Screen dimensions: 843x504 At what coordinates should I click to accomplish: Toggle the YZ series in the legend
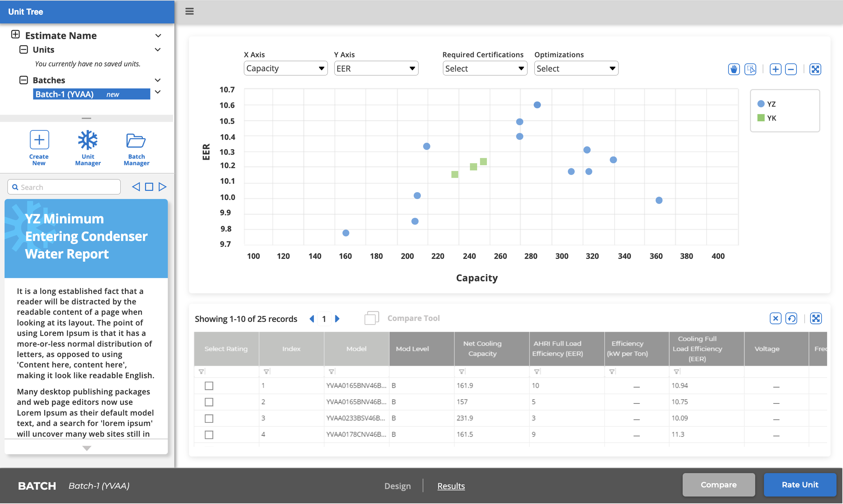click(x=766, y=104)
